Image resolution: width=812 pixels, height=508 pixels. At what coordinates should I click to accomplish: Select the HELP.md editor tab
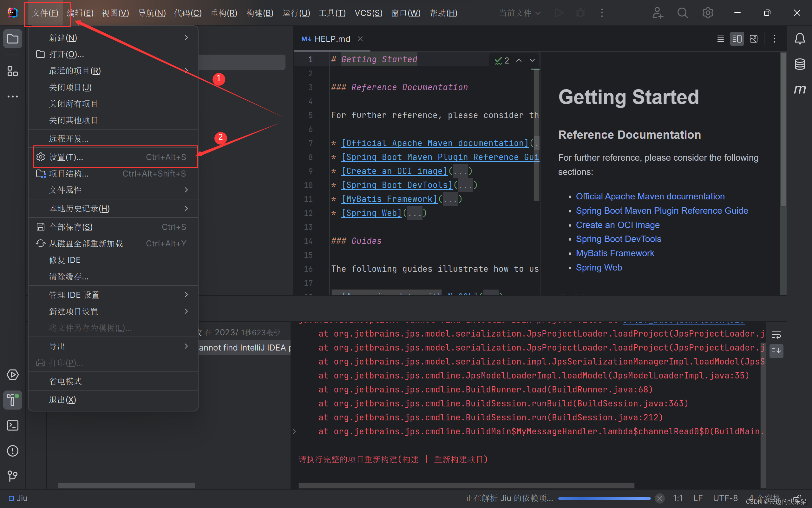[332, 39]
